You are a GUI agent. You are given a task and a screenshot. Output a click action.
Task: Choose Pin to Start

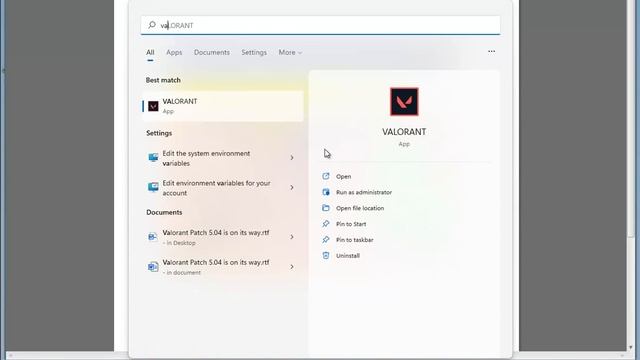(351, 224)
